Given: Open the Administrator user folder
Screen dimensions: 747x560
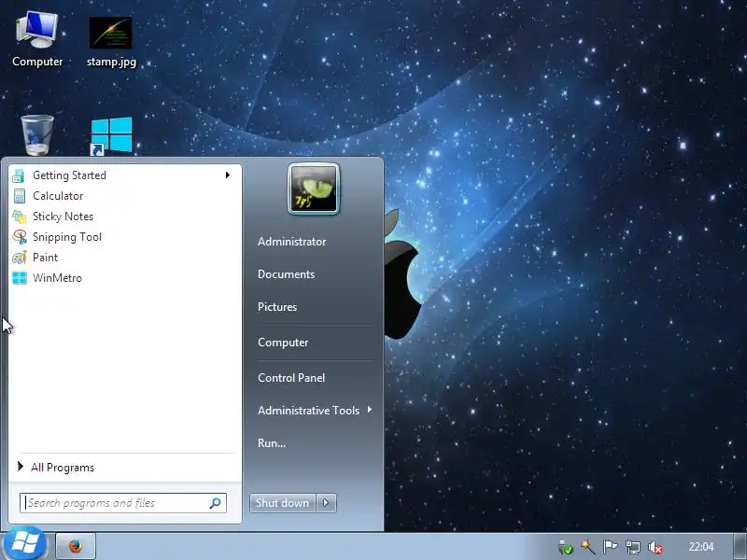Looking at the screenshot, I should tap(292, 242).
